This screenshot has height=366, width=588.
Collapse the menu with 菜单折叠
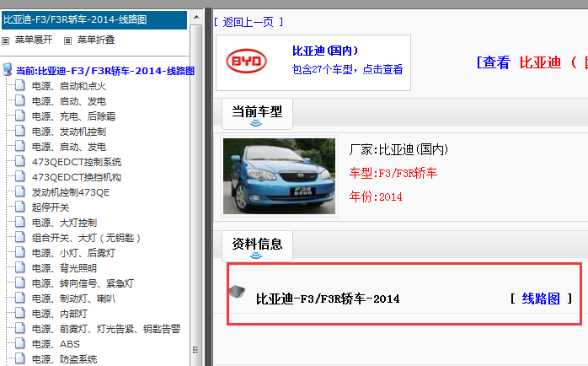[x=96, y=40]
